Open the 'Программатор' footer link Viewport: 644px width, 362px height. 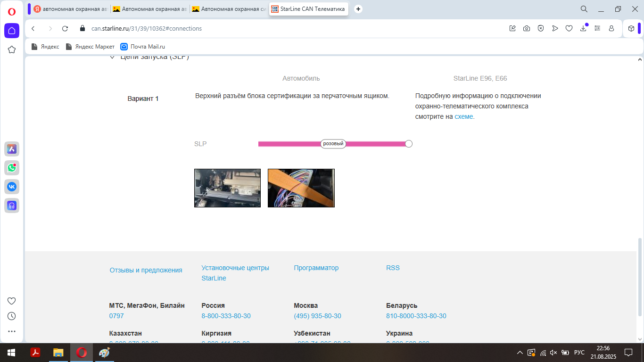point(316,268)
